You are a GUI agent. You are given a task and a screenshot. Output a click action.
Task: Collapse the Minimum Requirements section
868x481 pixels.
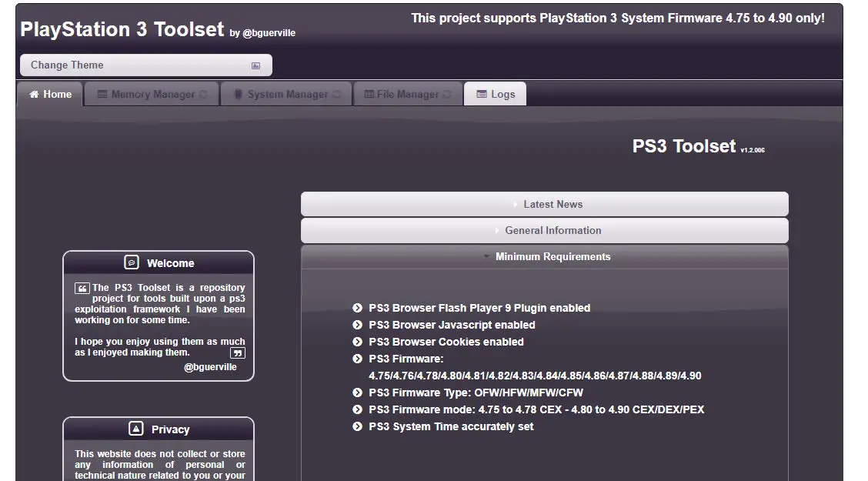tap(545, 257)
